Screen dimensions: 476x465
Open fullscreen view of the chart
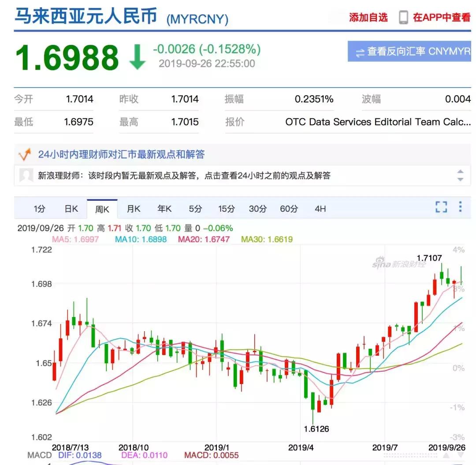click(x=441, y=208)
